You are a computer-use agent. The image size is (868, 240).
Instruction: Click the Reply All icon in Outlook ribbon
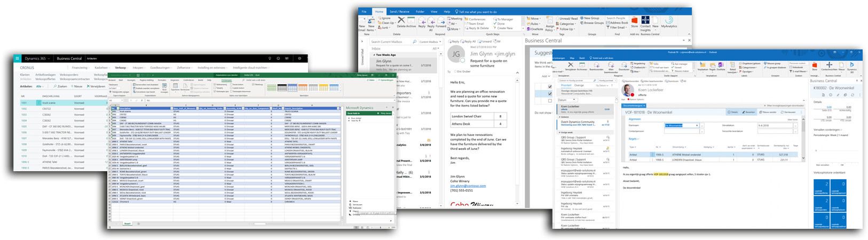pyautogui.click(x=431, y=20)
